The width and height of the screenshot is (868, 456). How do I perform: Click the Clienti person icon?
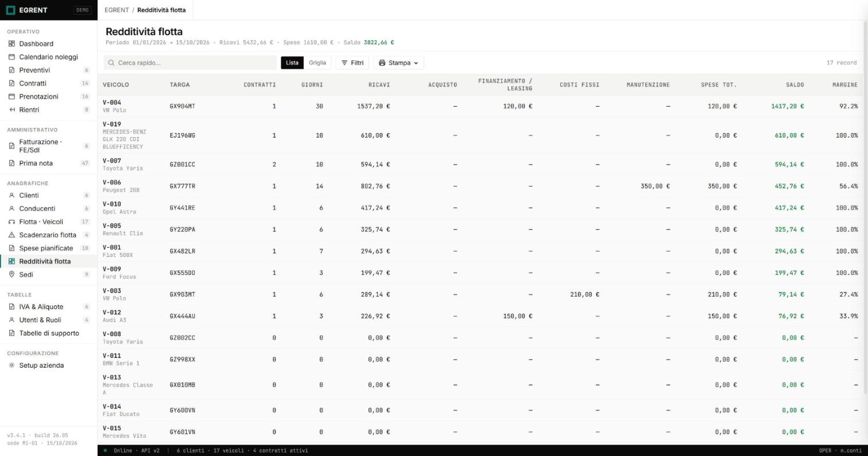[11, 195]
